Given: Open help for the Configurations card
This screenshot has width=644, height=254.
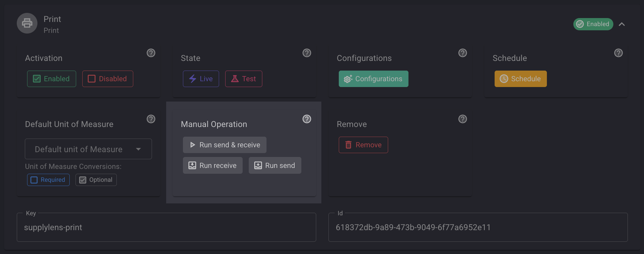Looking at the screenshot, I should 463,53.
